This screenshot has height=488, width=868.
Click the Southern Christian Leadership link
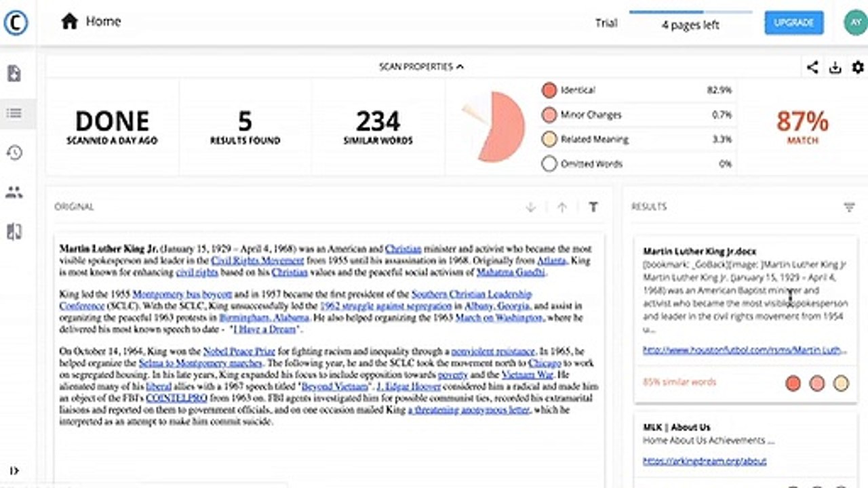(x=471, y=295)
